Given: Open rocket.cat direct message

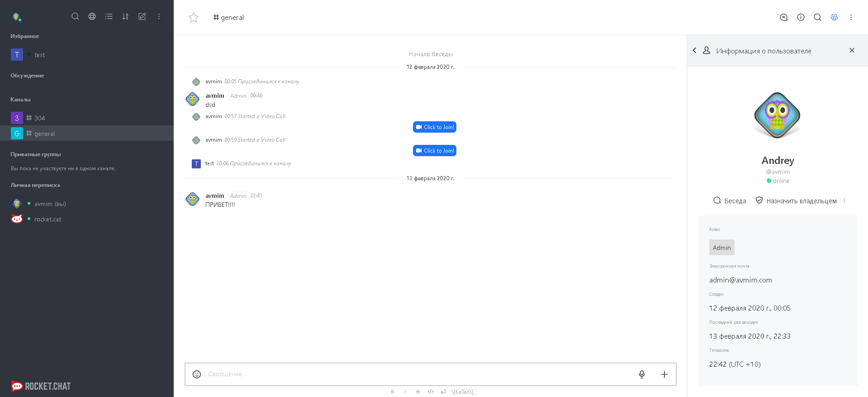Looking at the screenshot, I should coord(47,219).
